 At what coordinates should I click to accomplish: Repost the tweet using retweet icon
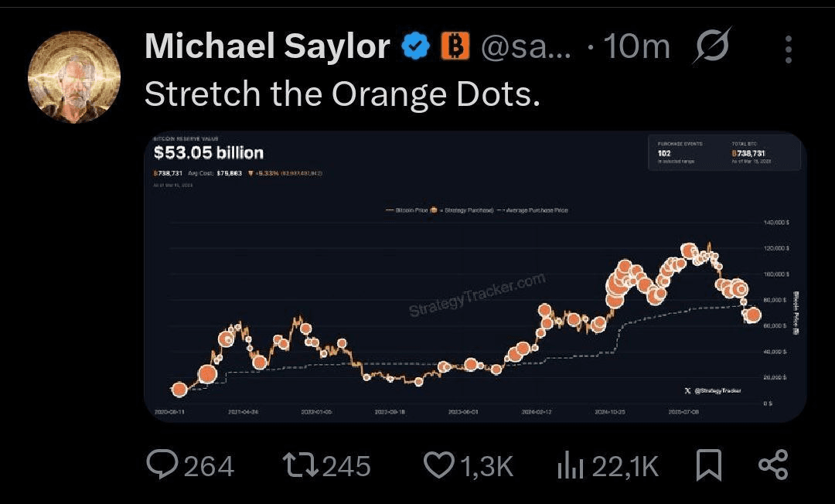[x=300, y=465]
